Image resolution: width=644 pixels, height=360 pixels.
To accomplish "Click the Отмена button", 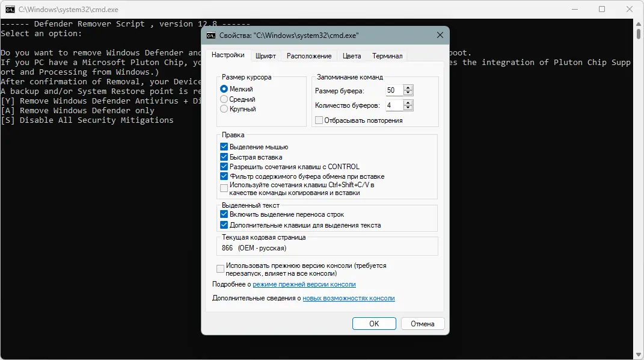I will click(423, 323).
